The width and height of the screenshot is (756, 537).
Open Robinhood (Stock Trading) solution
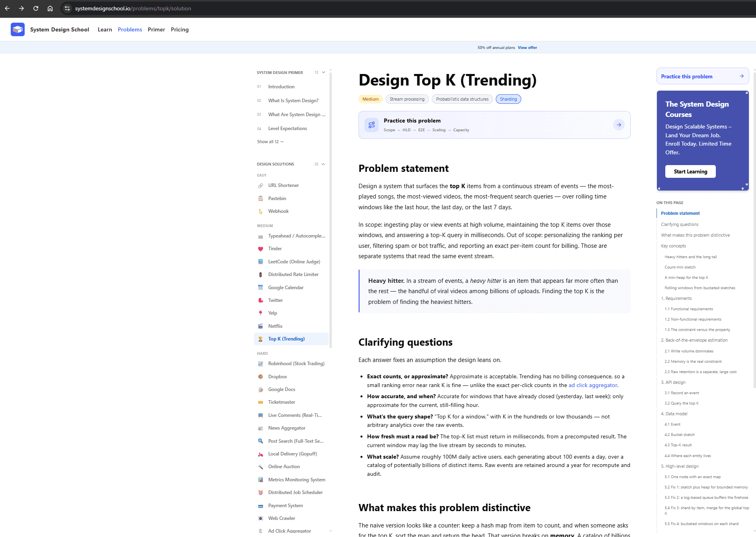[291, 364]
